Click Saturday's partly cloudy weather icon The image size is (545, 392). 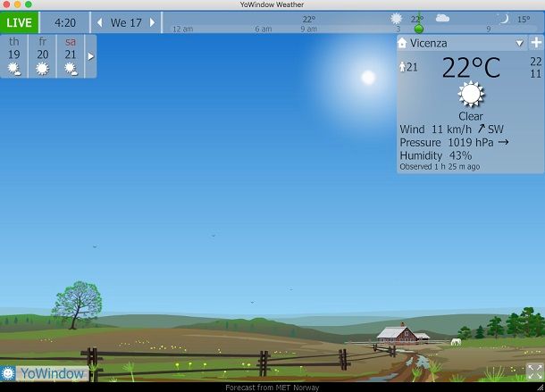click(71, 69)
